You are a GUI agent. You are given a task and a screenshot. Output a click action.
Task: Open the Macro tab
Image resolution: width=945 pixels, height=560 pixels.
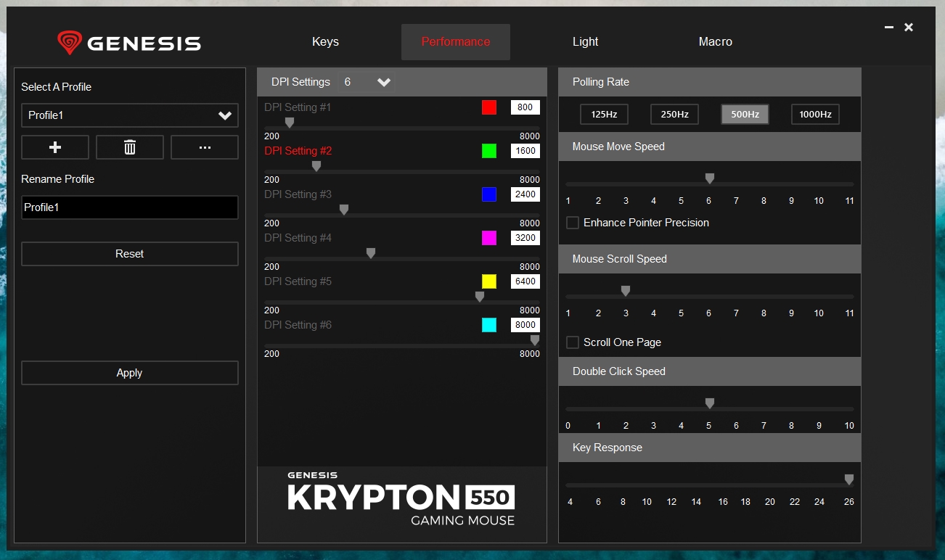[716, 42]
